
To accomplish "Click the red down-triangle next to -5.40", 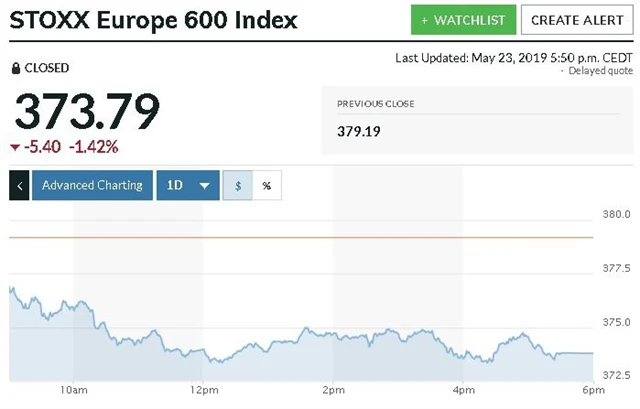I will [15, 147].
